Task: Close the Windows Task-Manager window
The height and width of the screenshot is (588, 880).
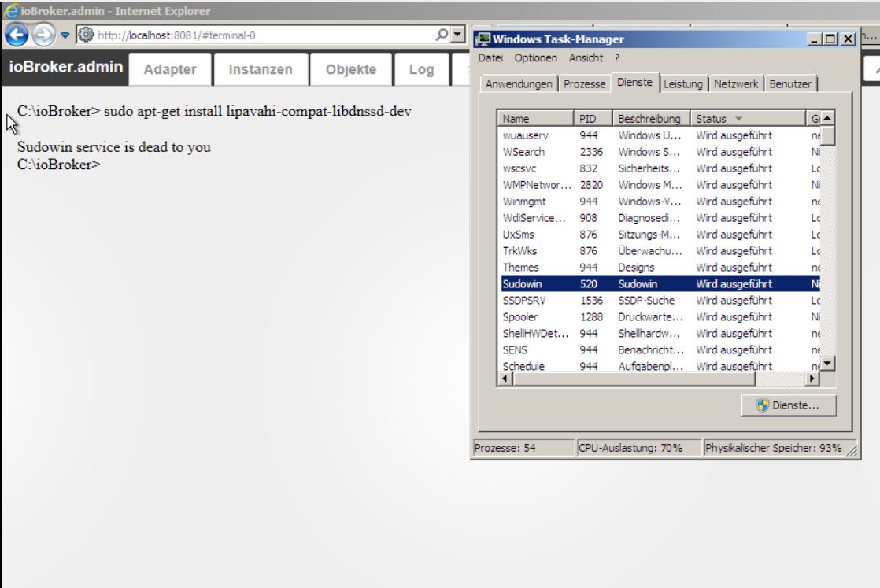Action: [x=848, y=39]
